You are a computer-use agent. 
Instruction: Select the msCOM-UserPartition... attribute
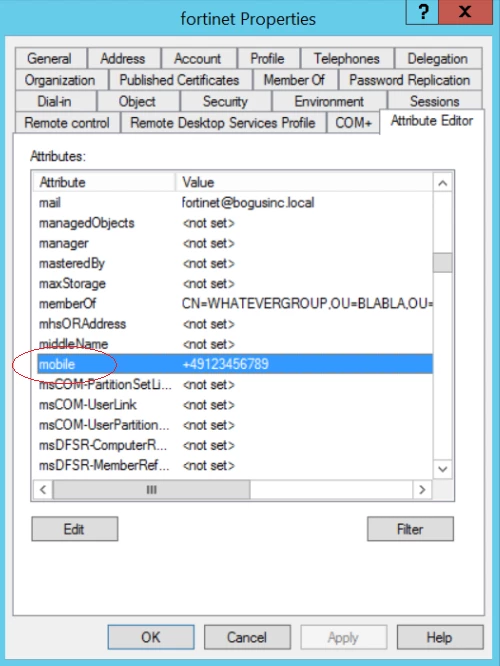[233, 425]
